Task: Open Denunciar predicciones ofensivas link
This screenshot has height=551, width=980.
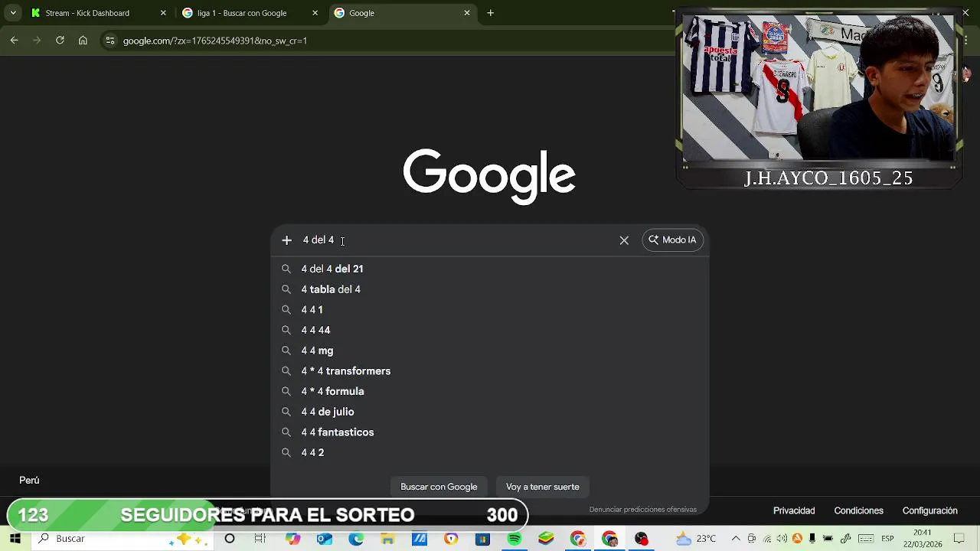Action: (642, 510)
